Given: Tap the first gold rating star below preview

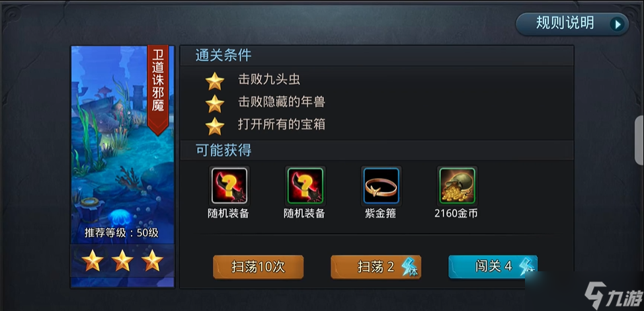Looking at the screenshot, I should point(93,261).
